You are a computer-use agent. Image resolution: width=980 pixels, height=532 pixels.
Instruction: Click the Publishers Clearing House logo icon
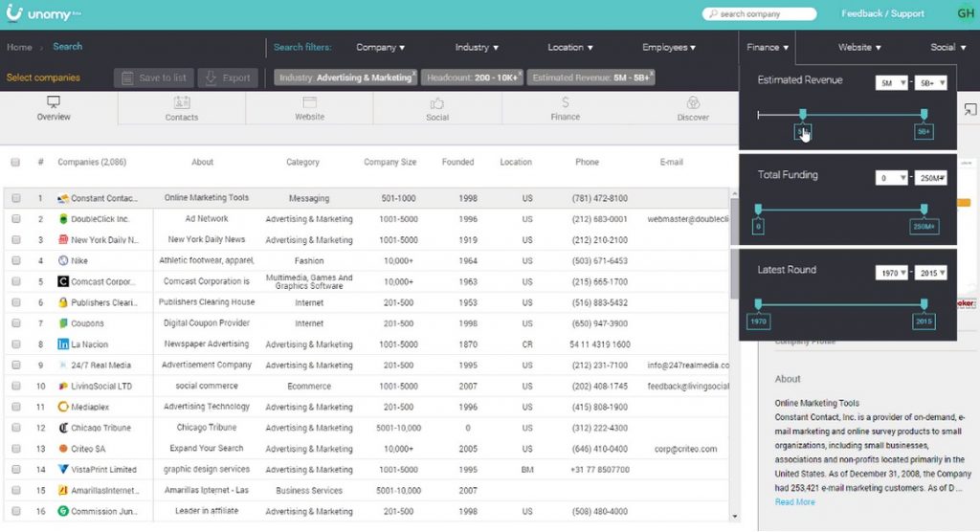coord(63,302)
